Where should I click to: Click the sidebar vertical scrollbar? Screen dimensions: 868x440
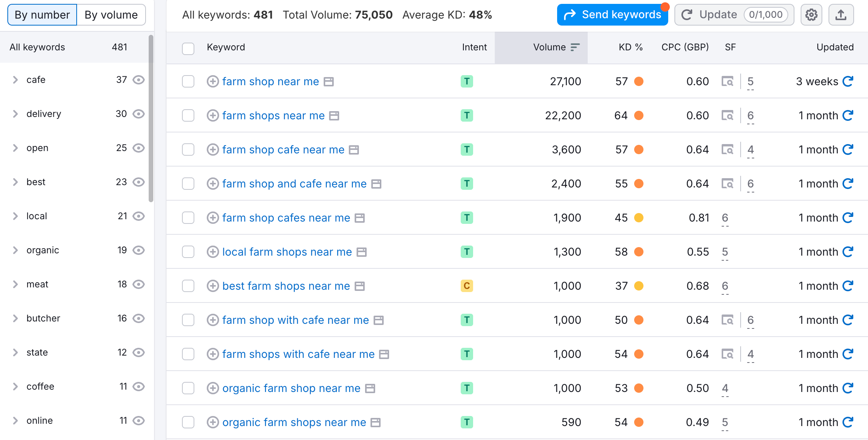click(x=151, y=119)
